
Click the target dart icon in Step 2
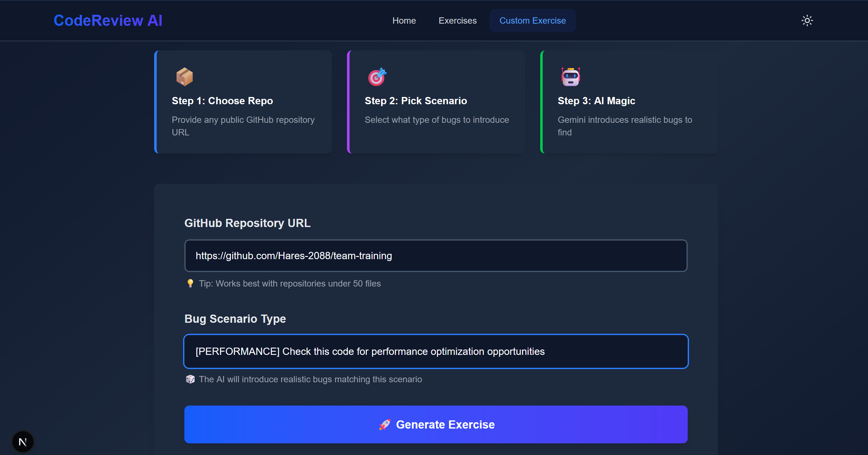point(377,77)
